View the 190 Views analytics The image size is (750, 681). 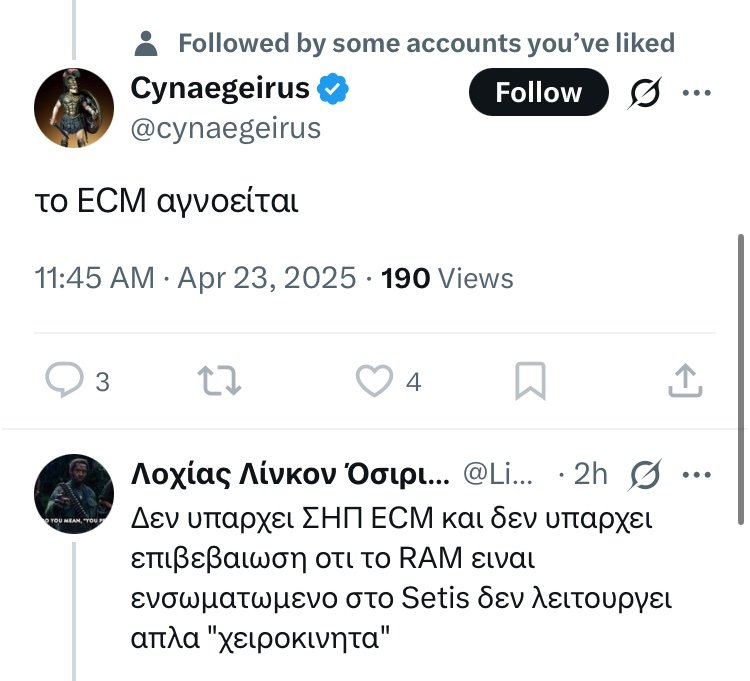(448, 278)
